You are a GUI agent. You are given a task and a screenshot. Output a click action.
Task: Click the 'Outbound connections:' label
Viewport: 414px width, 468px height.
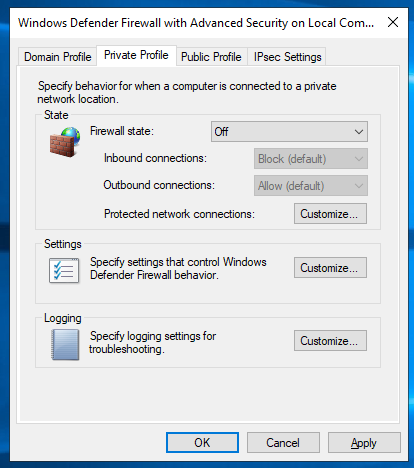pos(159,185)
